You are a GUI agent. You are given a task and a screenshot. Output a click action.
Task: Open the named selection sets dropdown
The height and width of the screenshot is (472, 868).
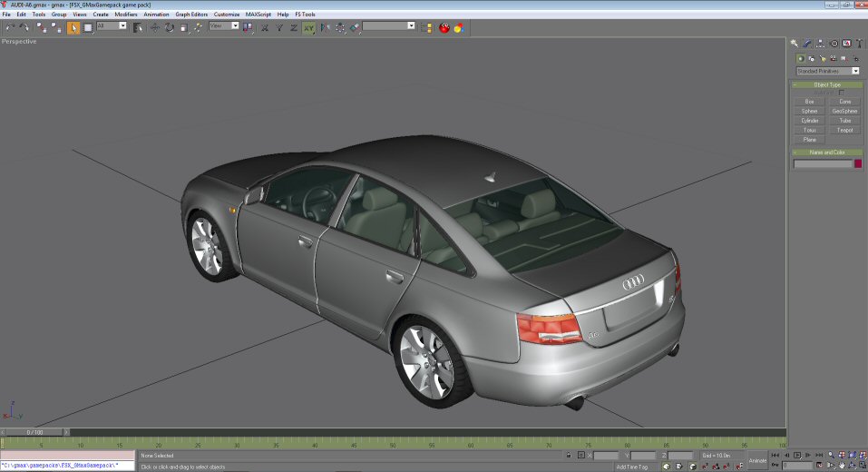pos(411,25)
